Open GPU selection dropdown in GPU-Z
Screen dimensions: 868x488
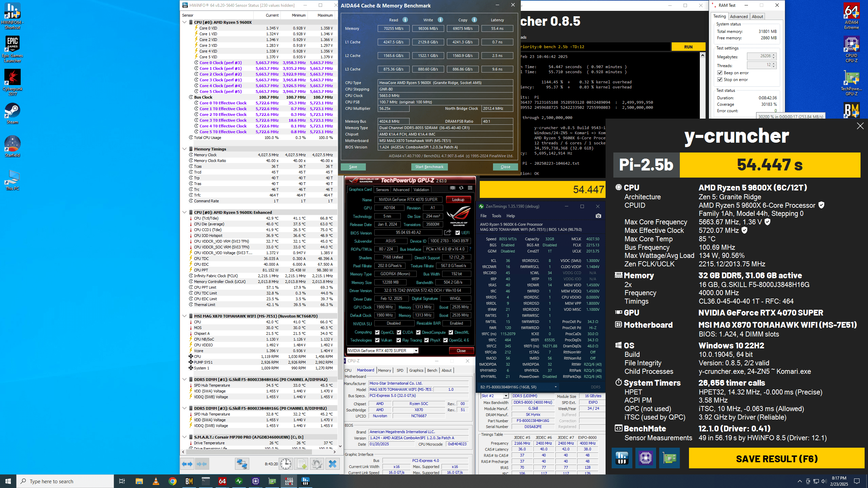pyautogui.click(x=416, y=351)
